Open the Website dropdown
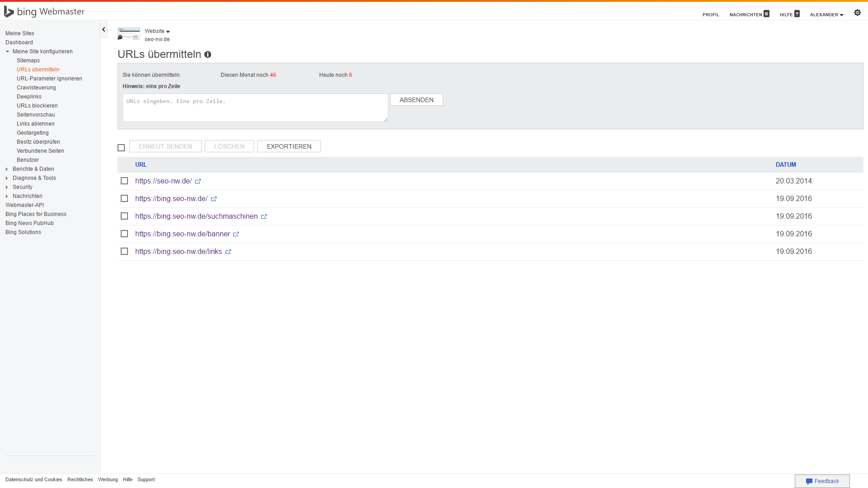868x488 pixels. point(157,31)
